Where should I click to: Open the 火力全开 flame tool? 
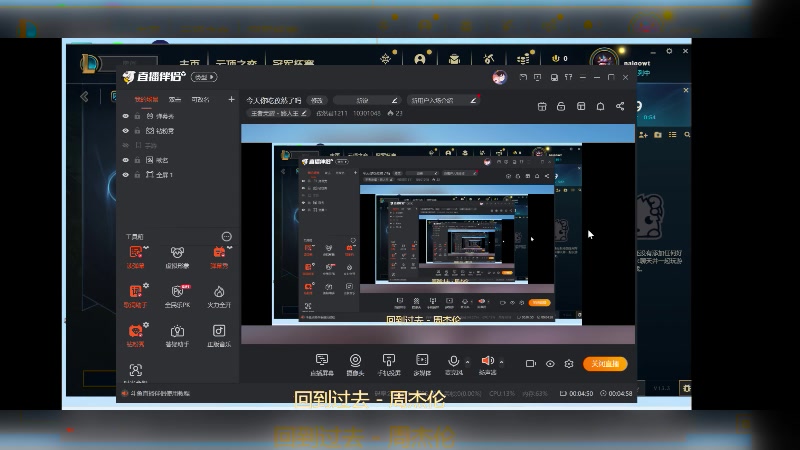click(219, 296)
